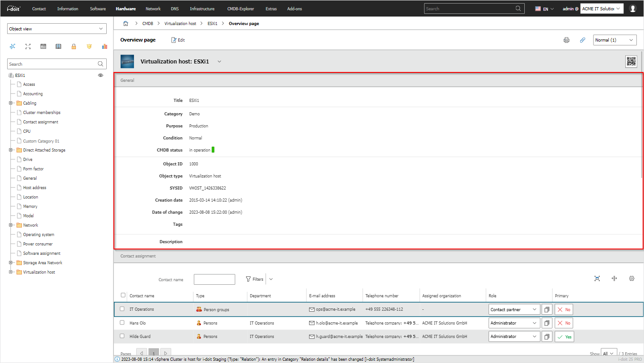
Task: Open the Filters dropdown arrow
Action: [x=271, y=279]
